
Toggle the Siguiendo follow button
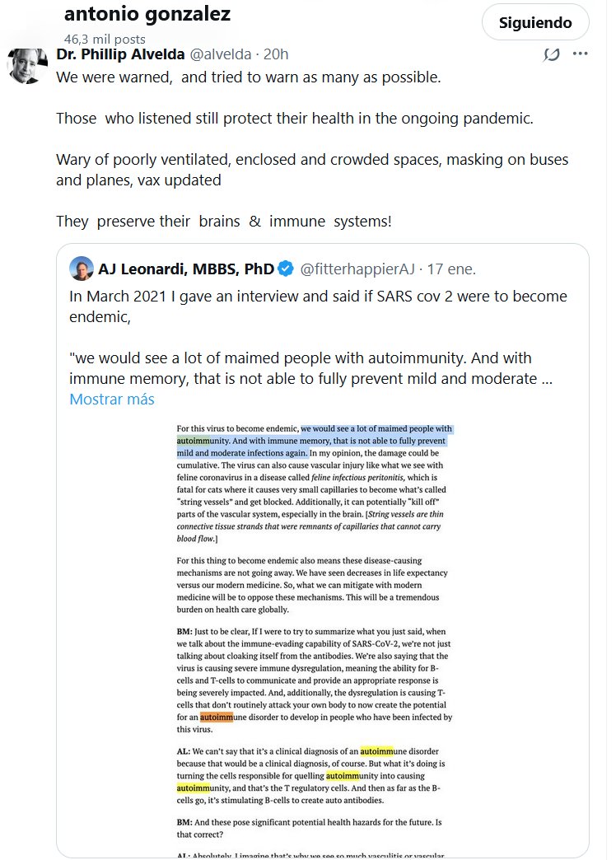click(535, 22)
